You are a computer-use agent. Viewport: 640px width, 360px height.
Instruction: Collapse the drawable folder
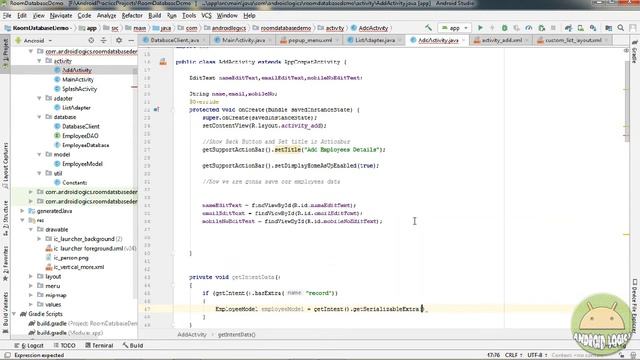pyautogui.click(x=31, y=230)
